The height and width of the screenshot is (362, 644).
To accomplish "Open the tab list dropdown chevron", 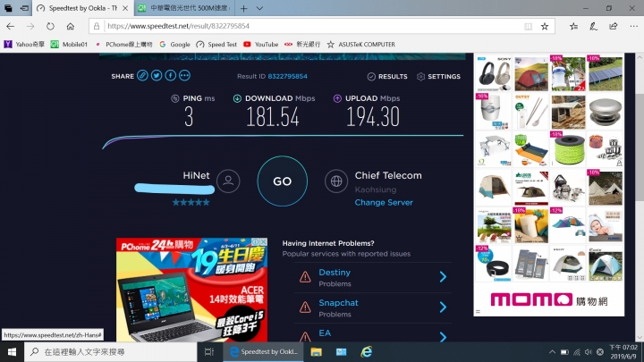I will [259, 8].
